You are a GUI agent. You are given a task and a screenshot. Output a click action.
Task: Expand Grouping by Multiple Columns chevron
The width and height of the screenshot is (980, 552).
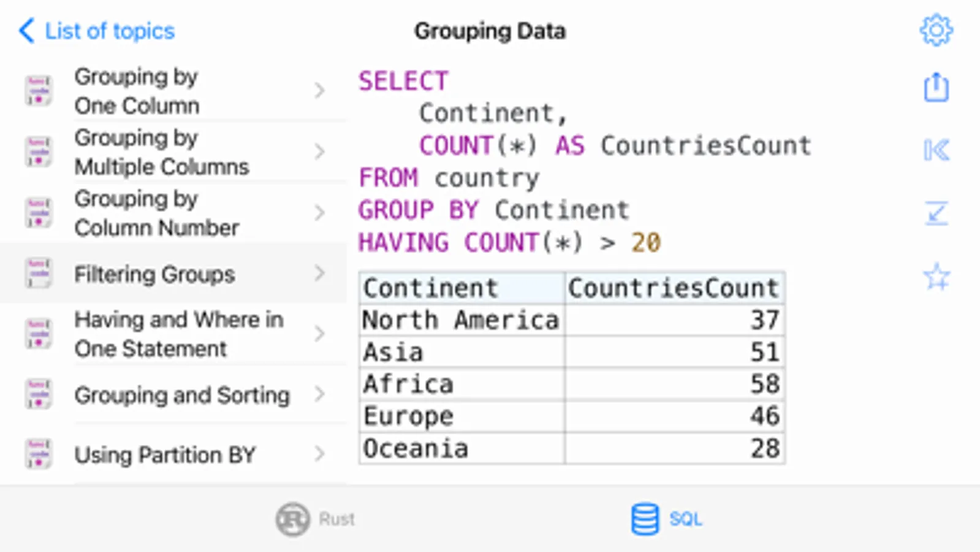319,151
